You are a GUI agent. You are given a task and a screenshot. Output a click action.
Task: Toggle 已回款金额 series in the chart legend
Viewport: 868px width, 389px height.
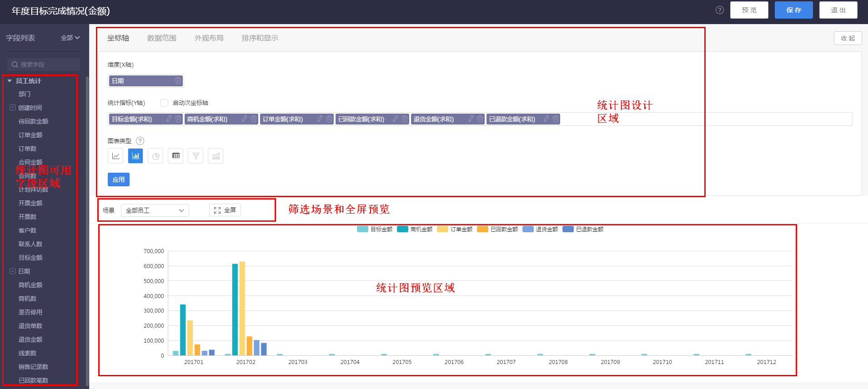pos(498,229)
